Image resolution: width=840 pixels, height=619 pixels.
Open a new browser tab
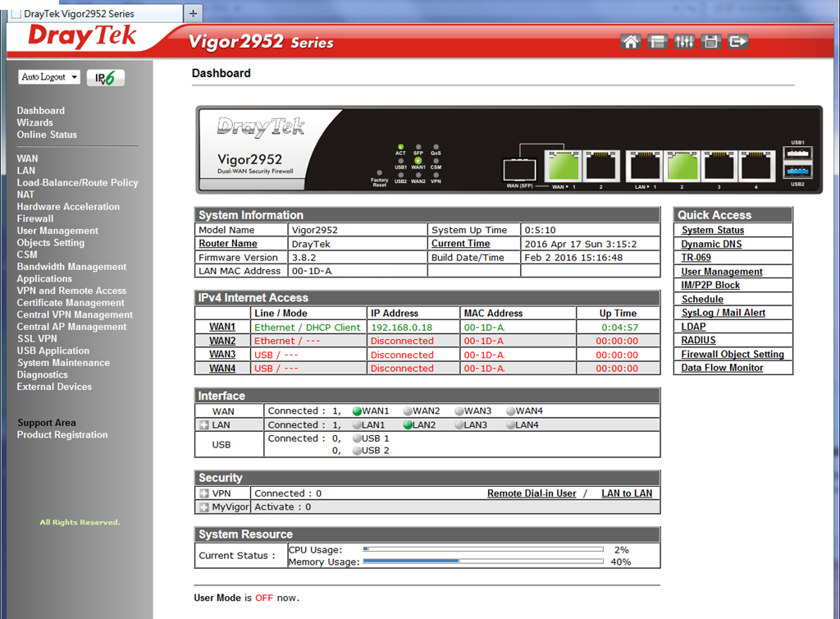tap(194, 13)
